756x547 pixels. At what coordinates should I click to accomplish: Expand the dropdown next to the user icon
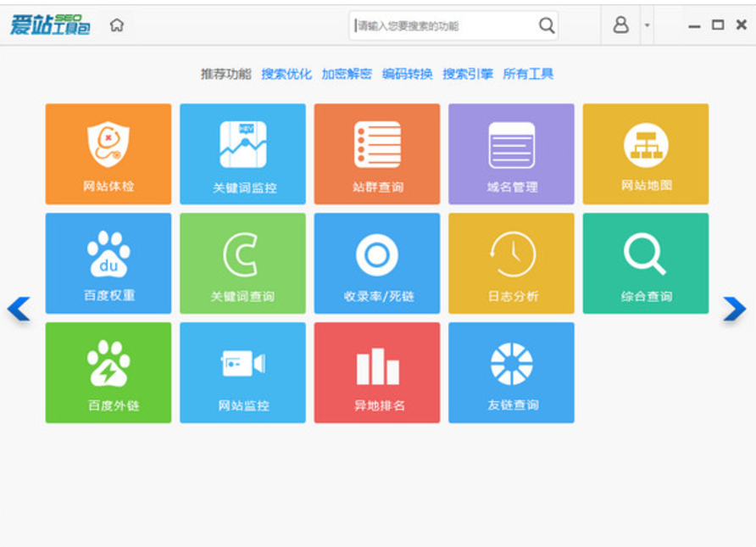tap(647, 25)
